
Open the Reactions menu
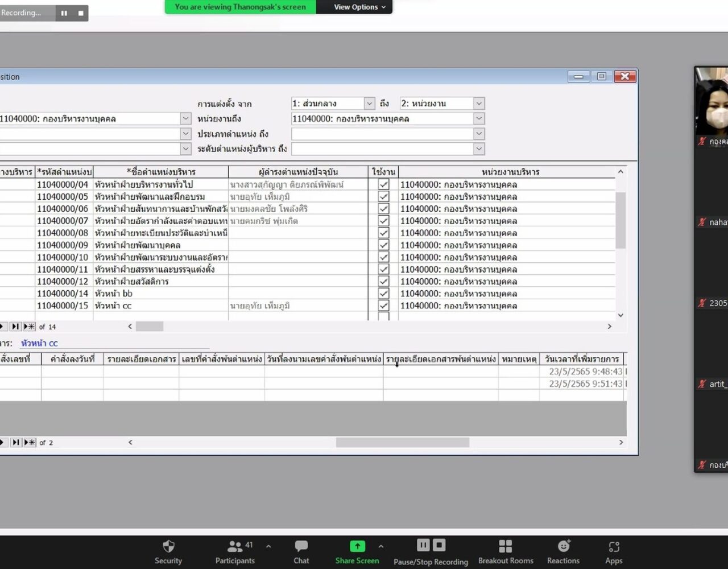tap(563, 552)
